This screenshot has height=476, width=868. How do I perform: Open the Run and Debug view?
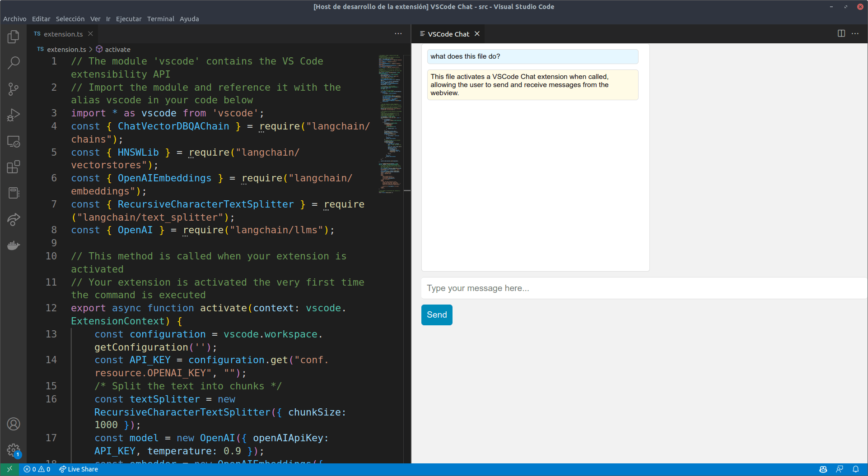pyautogui.click(x=14, y=115)
